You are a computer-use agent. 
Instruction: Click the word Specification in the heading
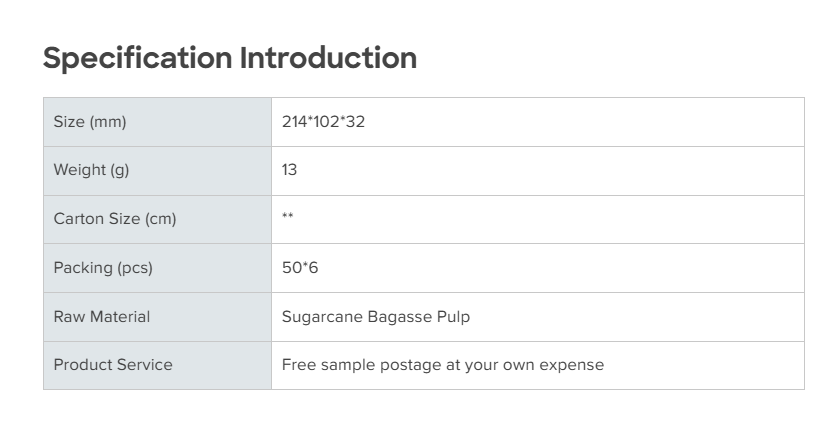137,58
